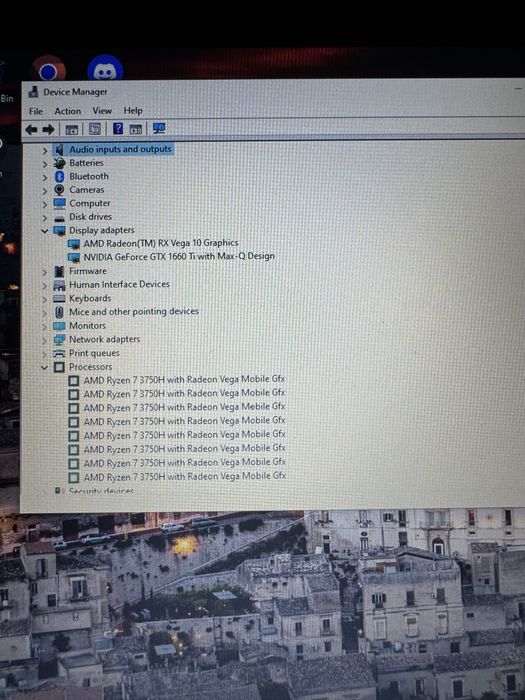Click the Computer monitor icon
525x700 pixels.
coord(59,204)
